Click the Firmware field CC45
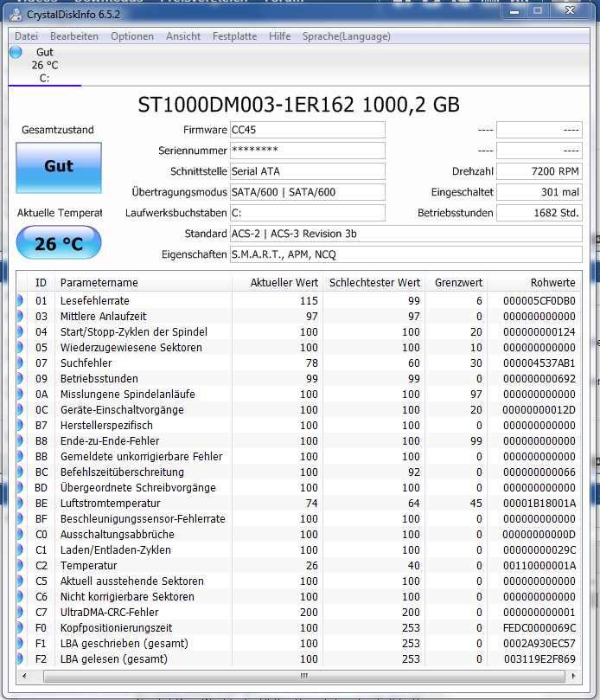600x700 pixels. point(308,130)
